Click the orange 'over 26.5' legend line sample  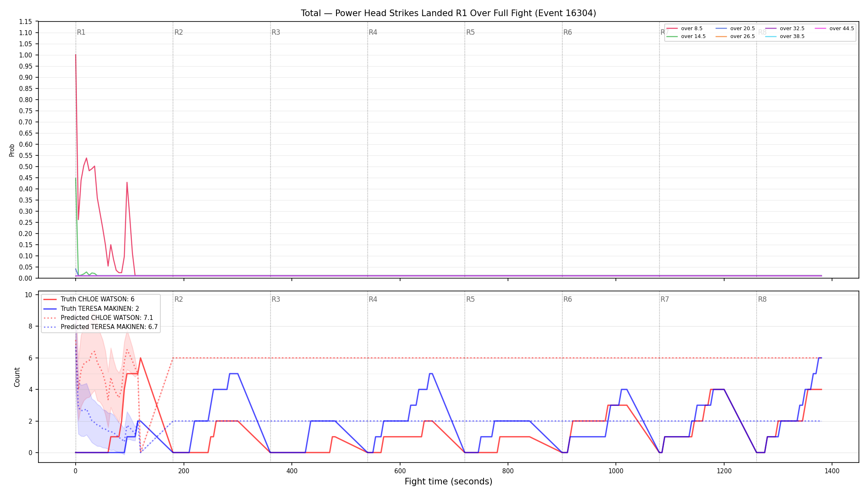tap(721, 36)
